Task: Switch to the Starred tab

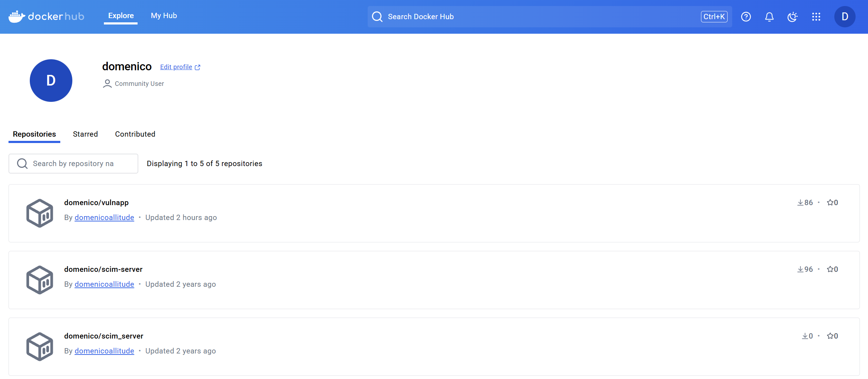Action: point(85,134)
